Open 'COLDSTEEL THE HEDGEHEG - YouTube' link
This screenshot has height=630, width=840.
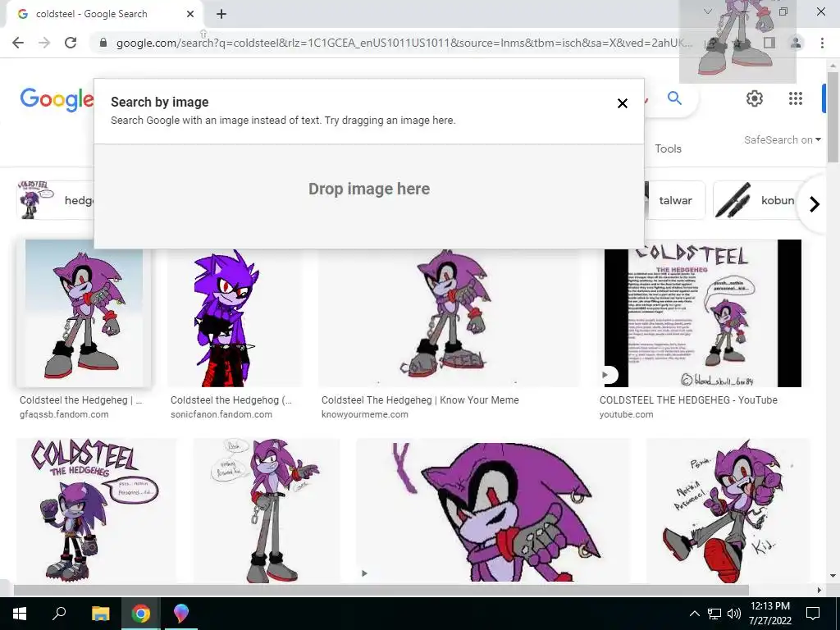click(x=688, y=400)
